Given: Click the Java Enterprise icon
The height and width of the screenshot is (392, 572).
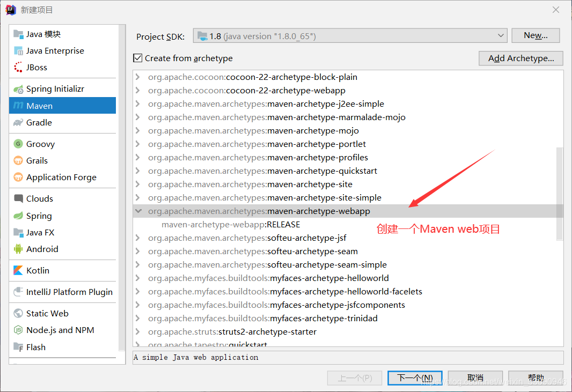Looking at the screenshot, I should pyautogui.click(x=18, y=51).
